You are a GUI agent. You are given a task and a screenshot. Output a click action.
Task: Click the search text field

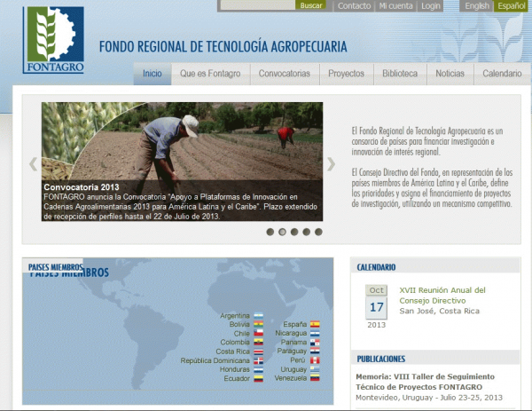257,5
